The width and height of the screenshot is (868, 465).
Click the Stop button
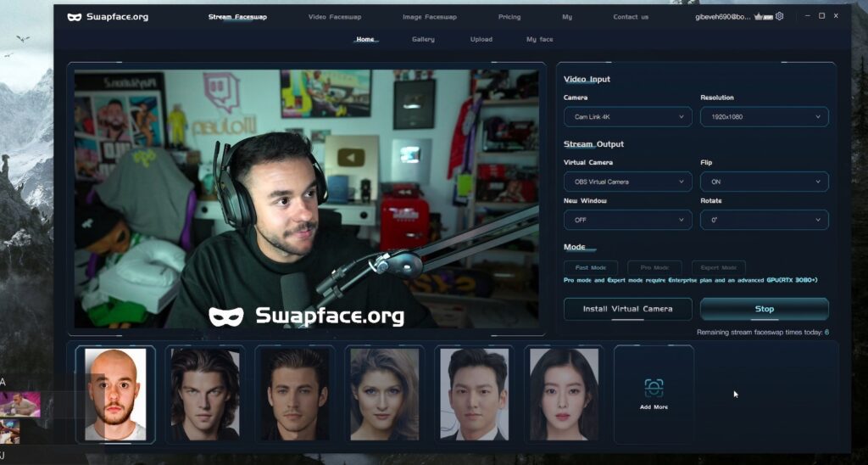click(x=765, y=309)
